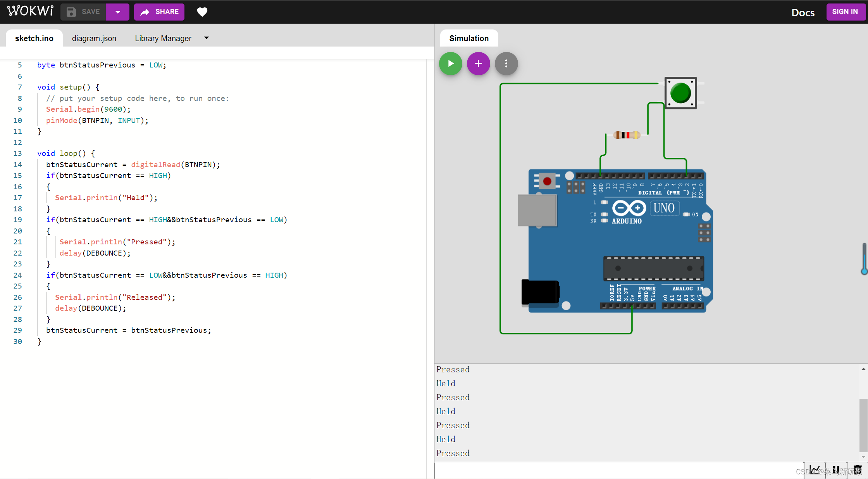
Task: Open the Library Manager tab
Action: pos(163,38)
